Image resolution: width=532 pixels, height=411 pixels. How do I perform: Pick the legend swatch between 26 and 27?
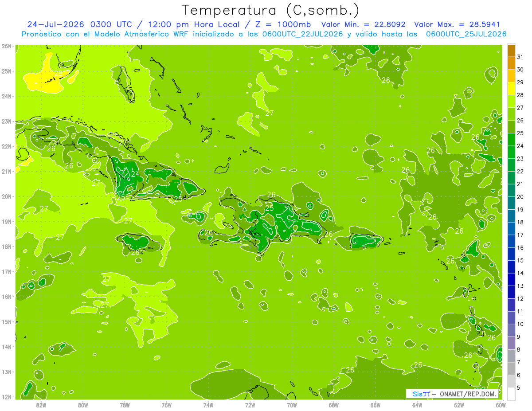point(511,114)
